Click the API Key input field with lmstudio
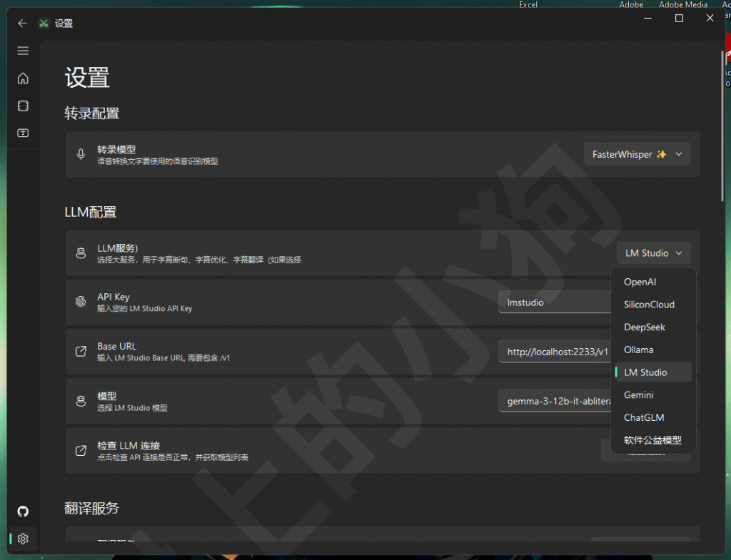 tap(555, 302)
